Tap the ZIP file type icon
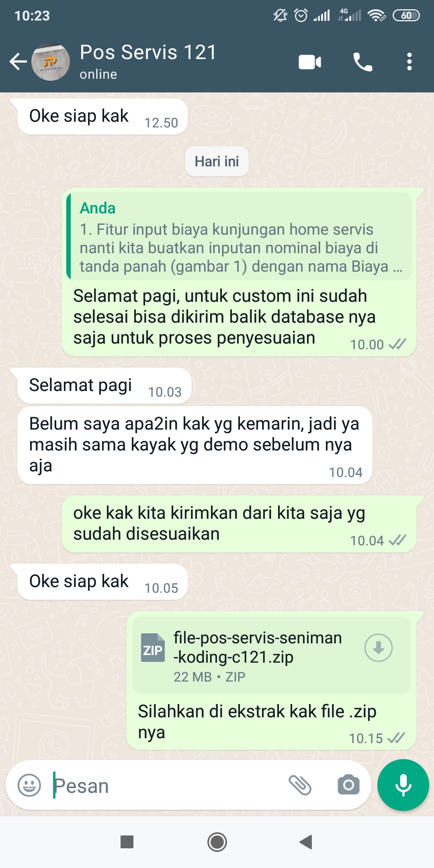This screenshot has width=434, height=868. tap(153, 648)
